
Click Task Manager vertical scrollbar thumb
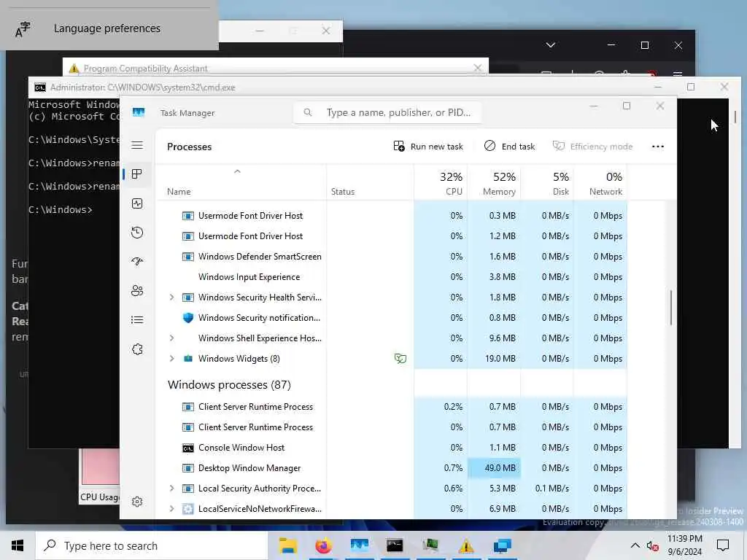[671, 307]
